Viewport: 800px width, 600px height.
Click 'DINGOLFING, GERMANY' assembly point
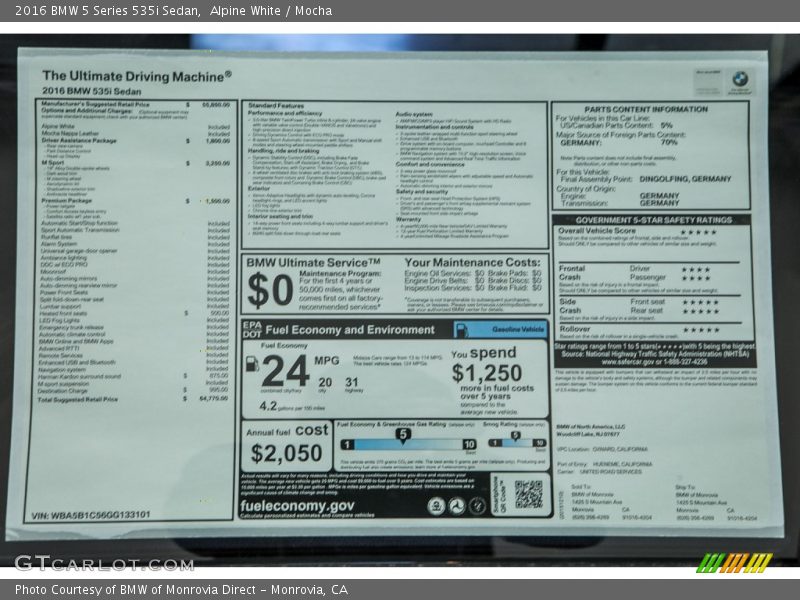point(685,179)
